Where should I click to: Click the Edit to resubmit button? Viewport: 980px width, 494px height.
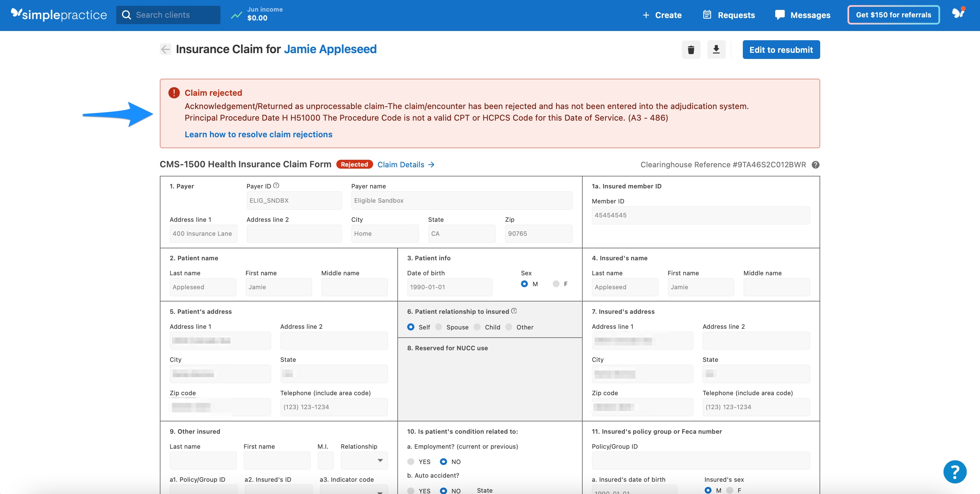(781, 50)
